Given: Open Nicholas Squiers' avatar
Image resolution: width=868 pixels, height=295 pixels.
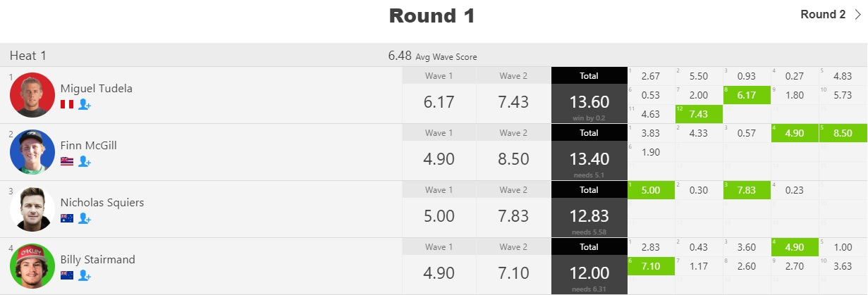Looking at the screenshot, I should click(x=32, y=209).
